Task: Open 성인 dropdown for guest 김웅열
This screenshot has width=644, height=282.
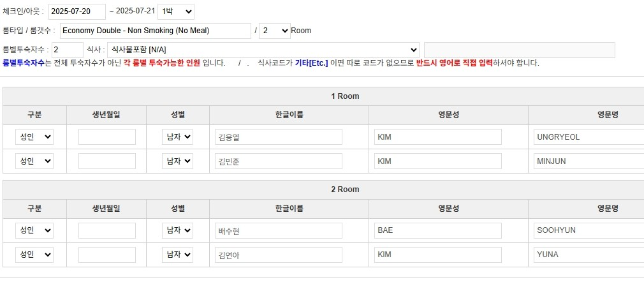Action: 34,137
